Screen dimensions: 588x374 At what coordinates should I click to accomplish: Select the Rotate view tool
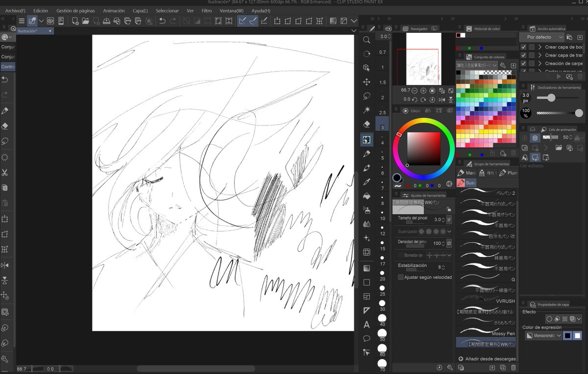coord(367,54)
